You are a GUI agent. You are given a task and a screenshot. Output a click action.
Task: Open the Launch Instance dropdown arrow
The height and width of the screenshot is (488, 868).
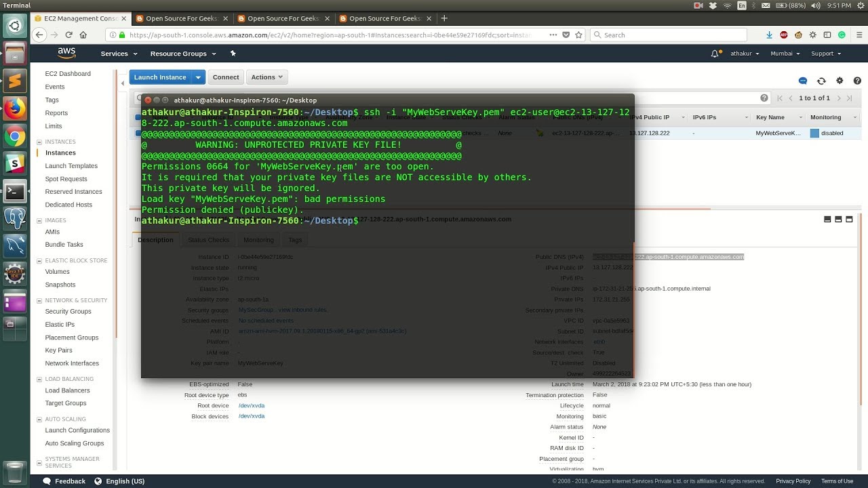coord(198,77)
